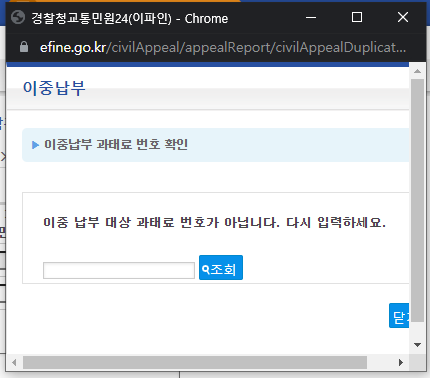Click vertical scrollbar up arrow

417,71
